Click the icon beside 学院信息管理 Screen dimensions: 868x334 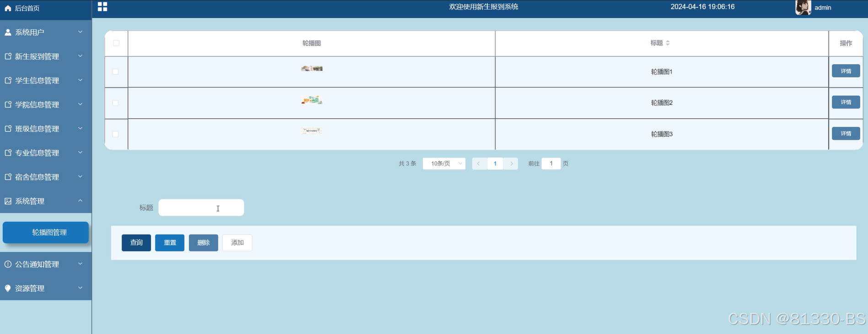[8, 104]
